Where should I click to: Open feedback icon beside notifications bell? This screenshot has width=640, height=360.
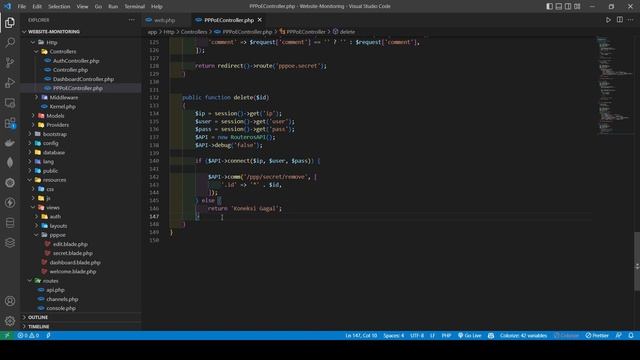click(x=619, y=336)
